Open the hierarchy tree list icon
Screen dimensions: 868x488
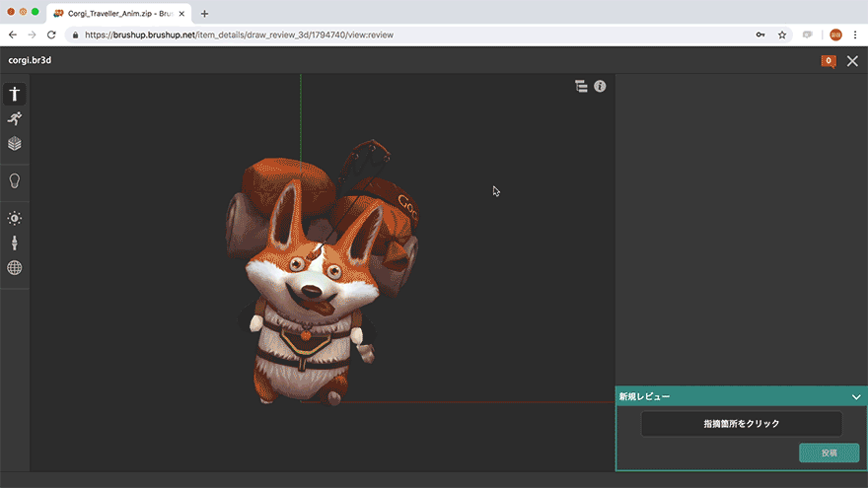coord(581,87)
